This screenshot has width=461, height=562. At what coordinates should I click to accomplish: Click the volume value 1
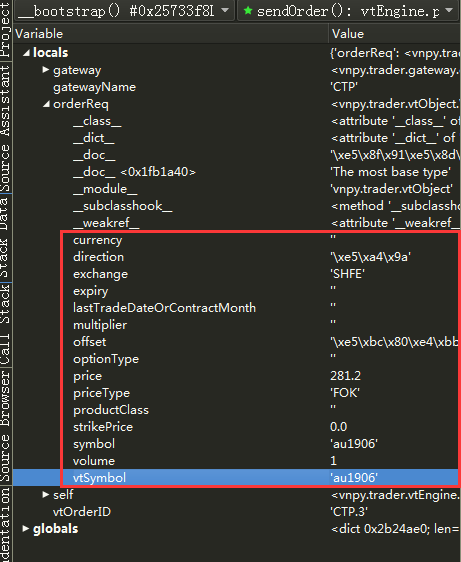tap(333, 461)
